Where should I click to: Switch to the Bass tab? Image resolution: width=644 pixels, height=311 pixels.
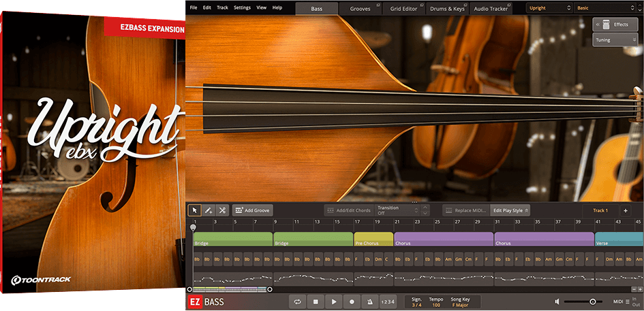(x=317, y=9)
